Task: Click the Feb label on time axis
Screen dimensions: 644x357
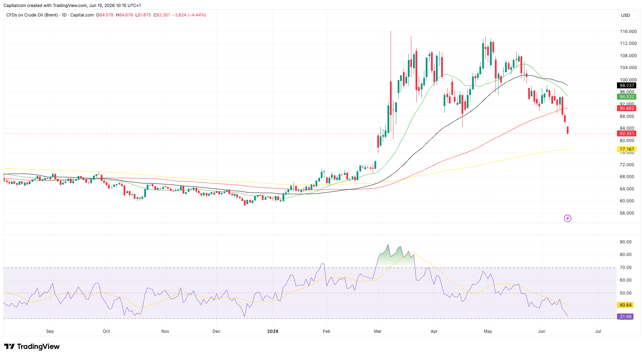Action: tap(327, 331)
